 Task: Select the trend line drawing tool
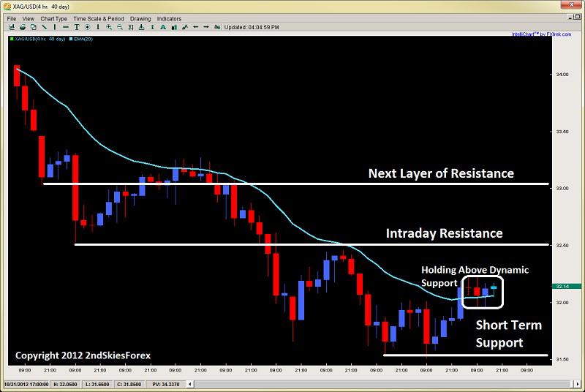pyautogui.click(x=44, y=27)
